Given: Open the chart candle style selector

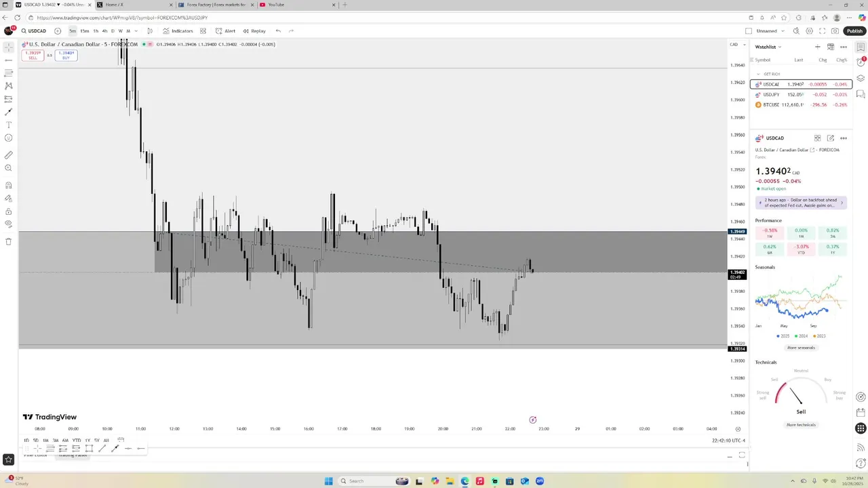Looking at the screenshot, I should pos(150,30).
